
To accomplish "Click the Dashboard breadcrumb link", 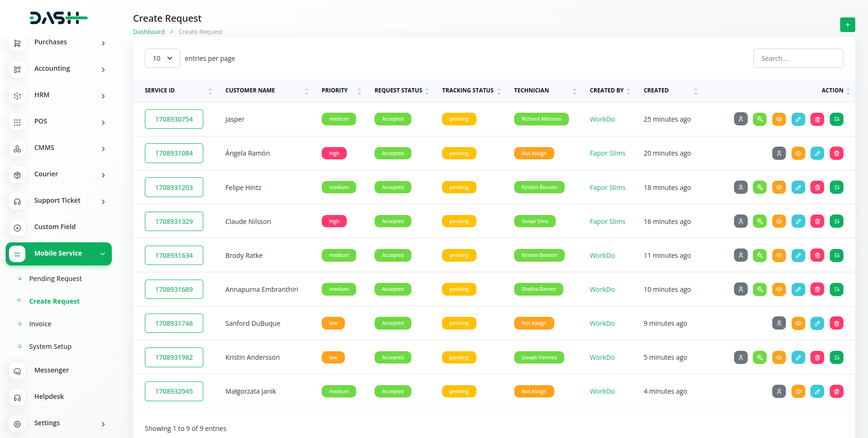I will [149, 32].
